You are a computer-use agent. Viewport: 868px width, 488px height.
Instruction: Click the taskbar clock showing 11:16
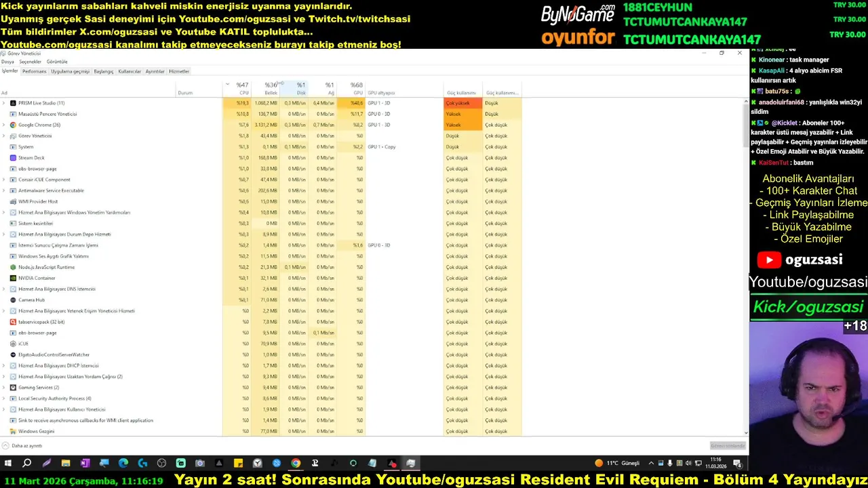coord(715,463)
